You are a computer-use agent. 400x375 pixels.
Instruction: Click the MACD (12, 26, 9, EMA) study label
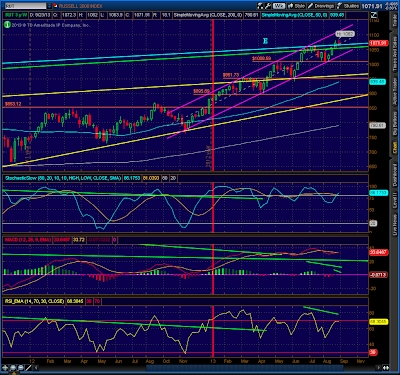point(28,240)
